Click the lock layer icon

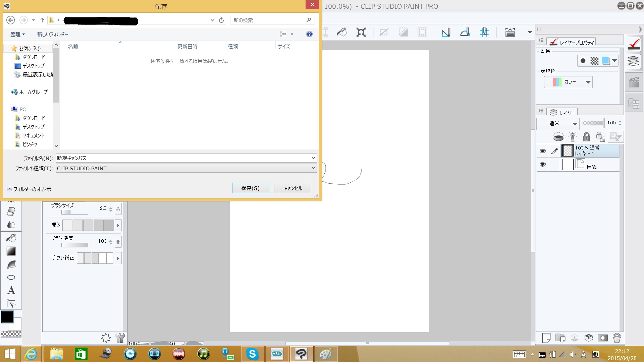point(586,137)
